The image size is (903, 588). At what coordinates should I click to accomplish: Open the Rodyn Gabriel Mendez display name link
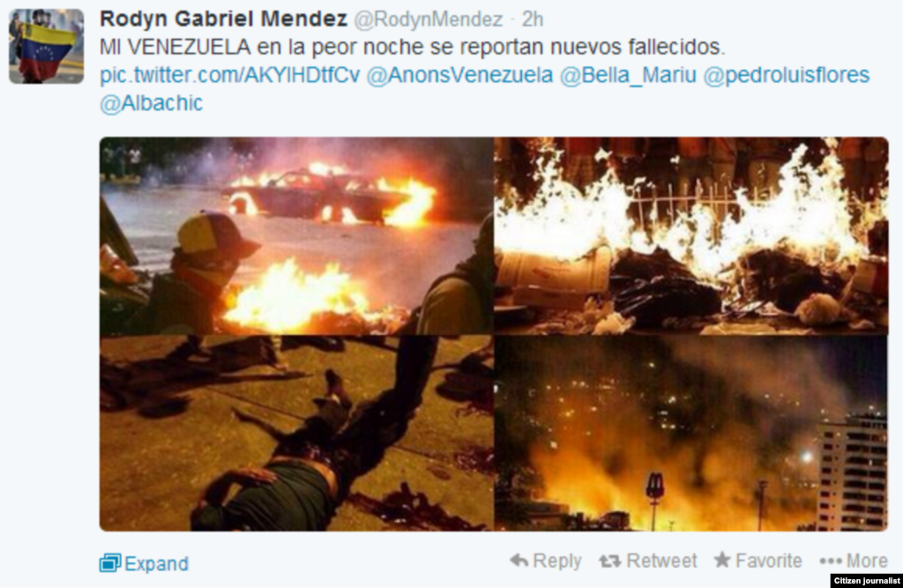223,19
